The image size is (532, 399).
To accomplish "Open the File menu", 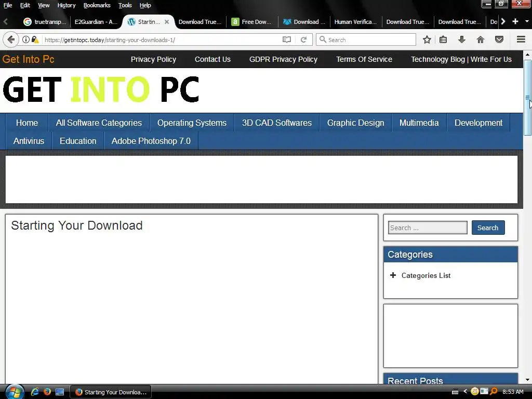I will coord(8,5).
